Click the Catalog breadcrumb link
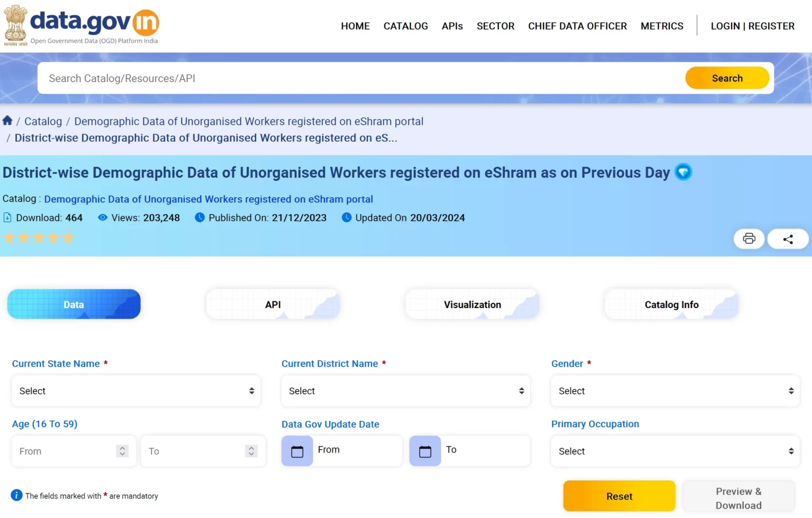 pyautogui.click(x=43, y=121)
